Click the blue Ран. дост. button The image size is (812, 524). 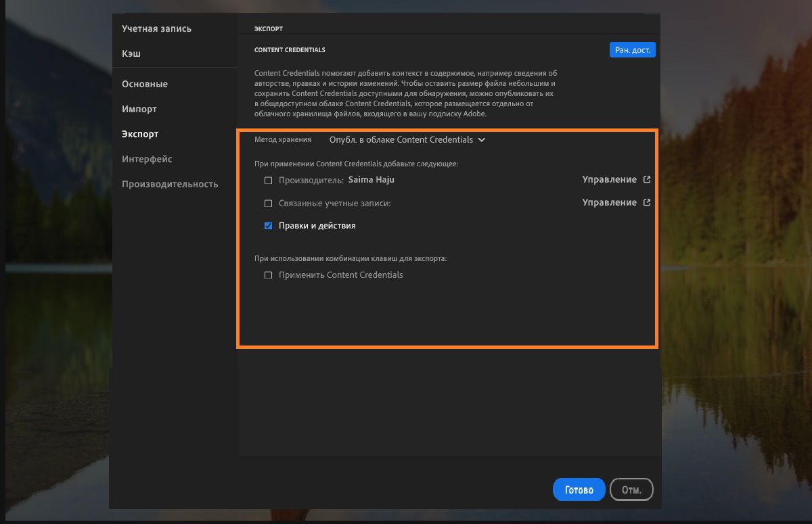click(632, 49)
